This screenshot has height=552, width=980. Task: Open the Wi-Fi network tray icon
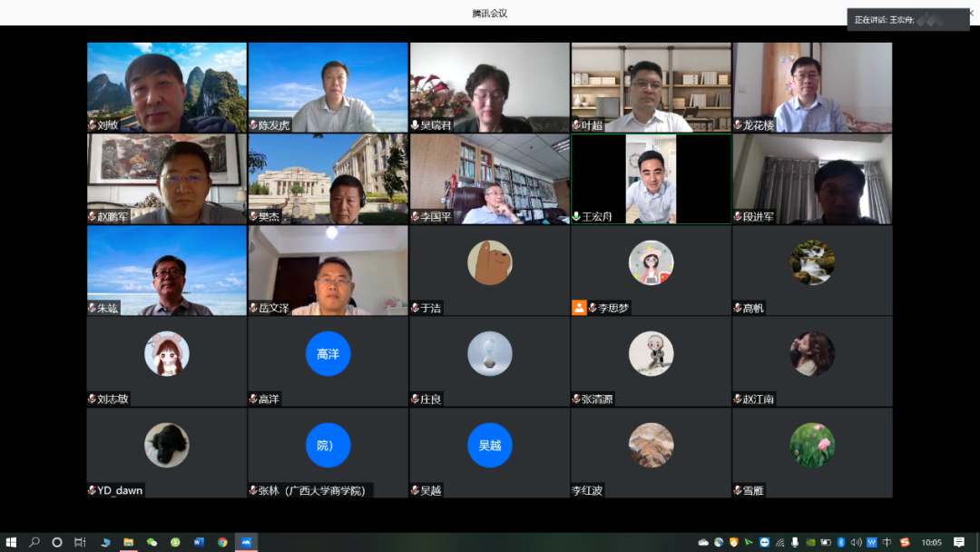pyautogui.click(x=779, y=542)
